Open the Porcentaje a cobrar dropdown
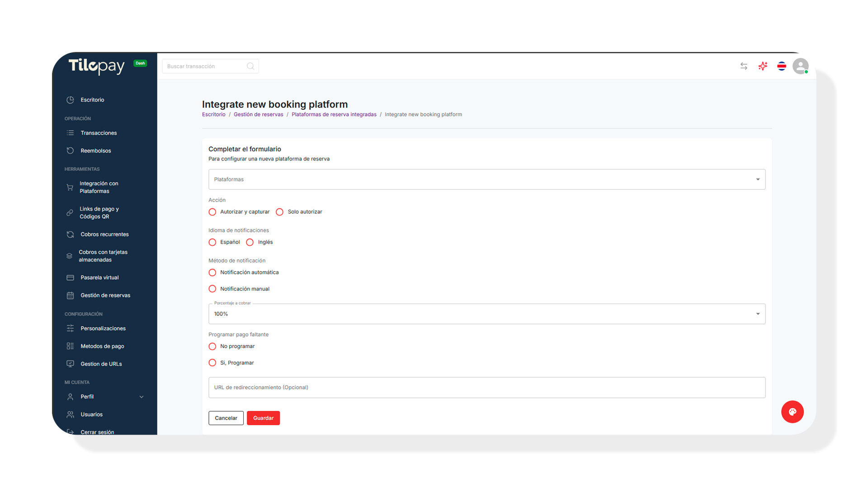 [486, 314]
